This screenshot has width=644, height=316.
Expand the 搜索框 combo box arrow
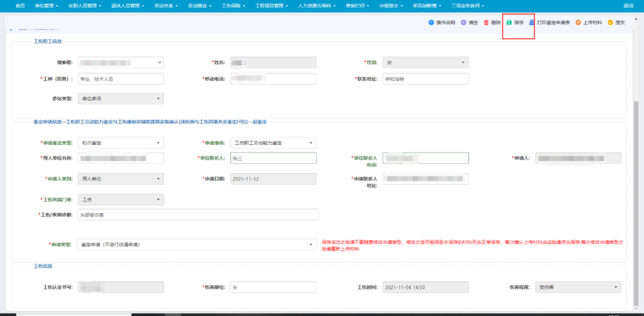click(x=160, y=63)
